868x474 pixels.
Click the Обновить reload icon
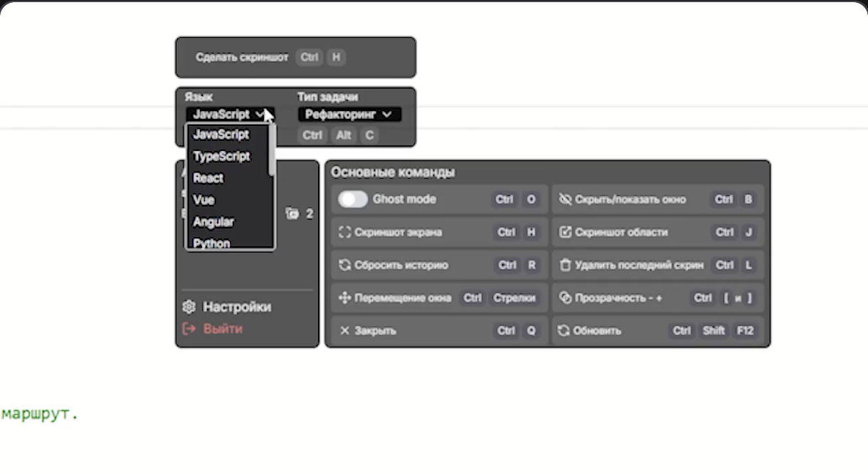tap(564, 331)
